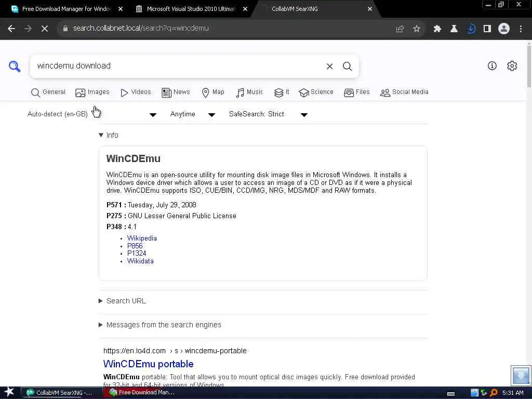Submit search using the magnifier button
532x399 pixels.
pyautogui.click(x=347, y=66)
